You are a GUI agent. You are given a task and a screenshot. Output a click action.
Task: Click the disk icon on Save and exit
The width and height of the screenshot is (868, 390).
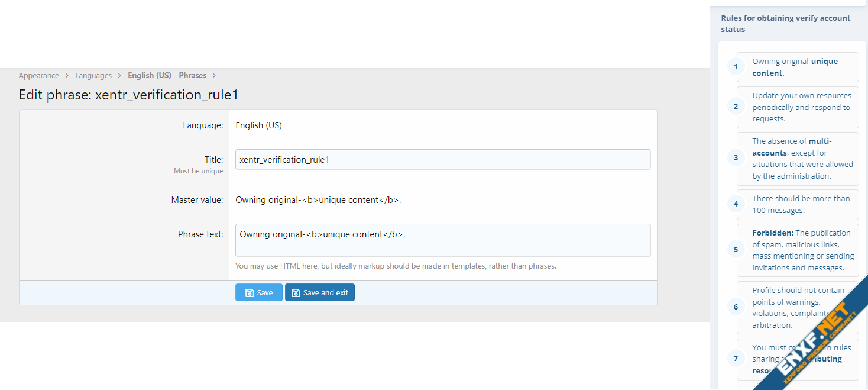click(296, 293)
